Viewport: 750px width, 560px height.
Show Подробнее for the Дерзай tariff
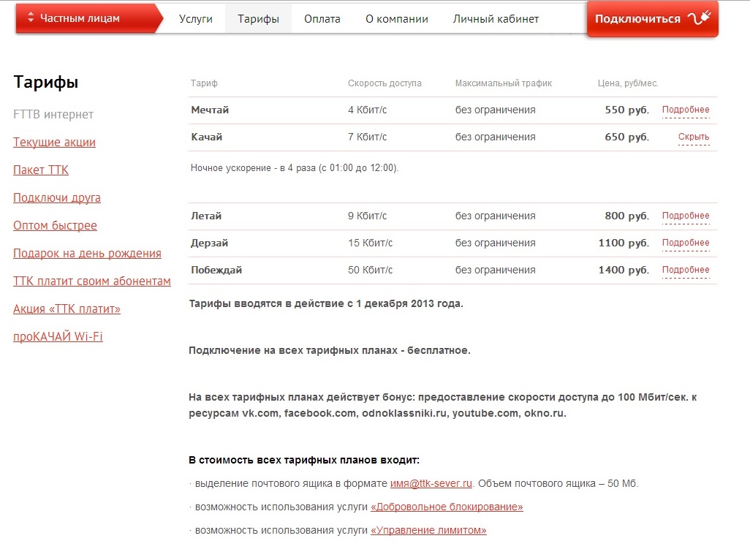(685, 243)
